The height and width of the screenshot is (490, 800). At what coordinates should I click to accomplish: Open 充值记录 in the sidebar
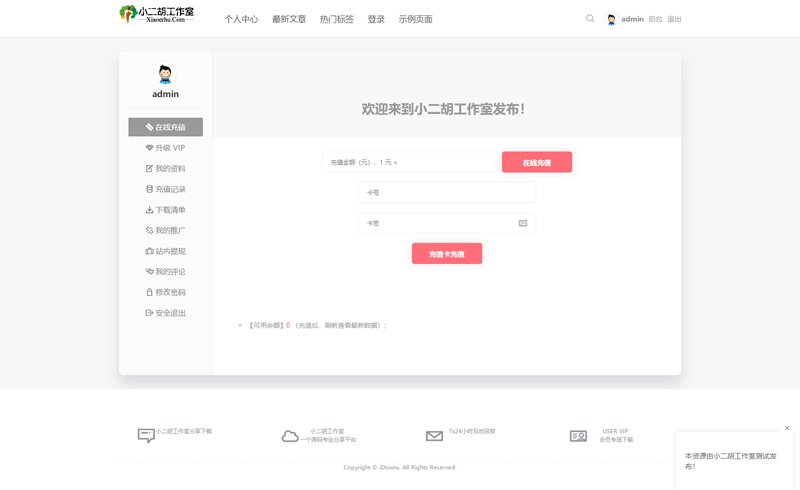click(x=165, y=189)
